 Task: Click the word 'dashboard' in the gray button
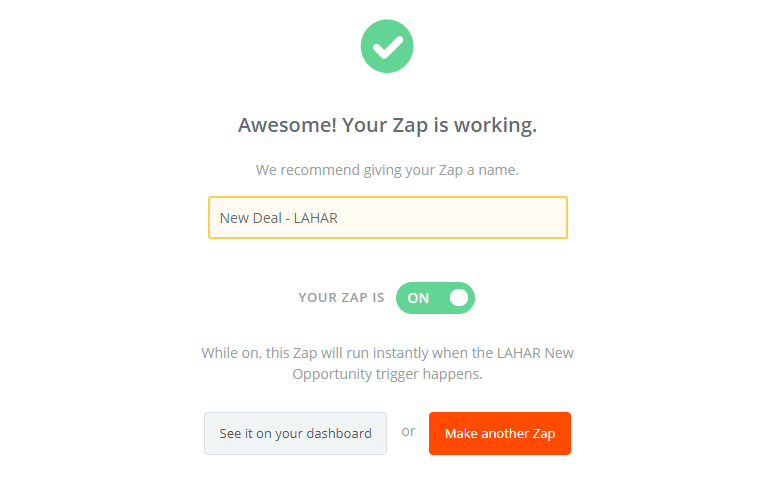pyautogui.click(x=339, y=434)
